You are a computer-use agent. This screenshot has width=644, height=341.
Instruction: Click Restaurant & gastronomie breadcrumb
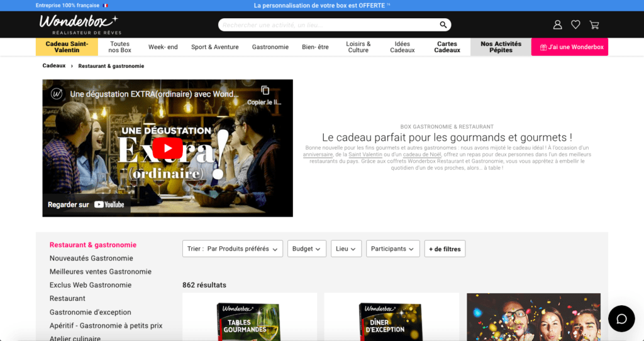coord(111,66)
